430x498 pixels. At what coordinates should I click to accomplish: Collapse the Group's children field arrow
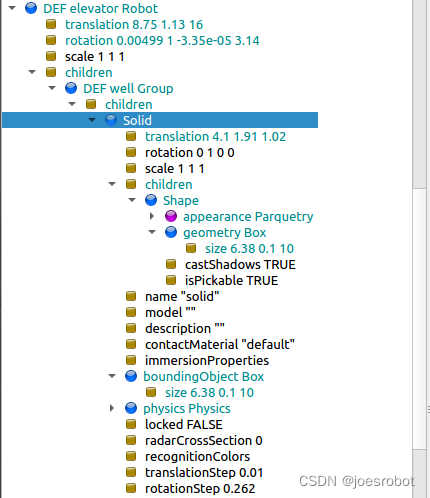click(72, 104)
